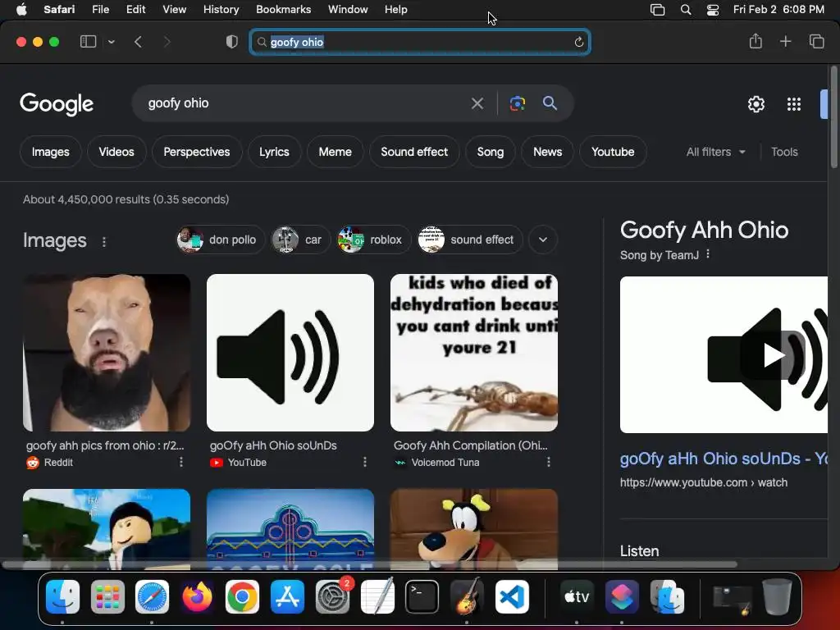Open the Google apps grid

coord(794,104)
